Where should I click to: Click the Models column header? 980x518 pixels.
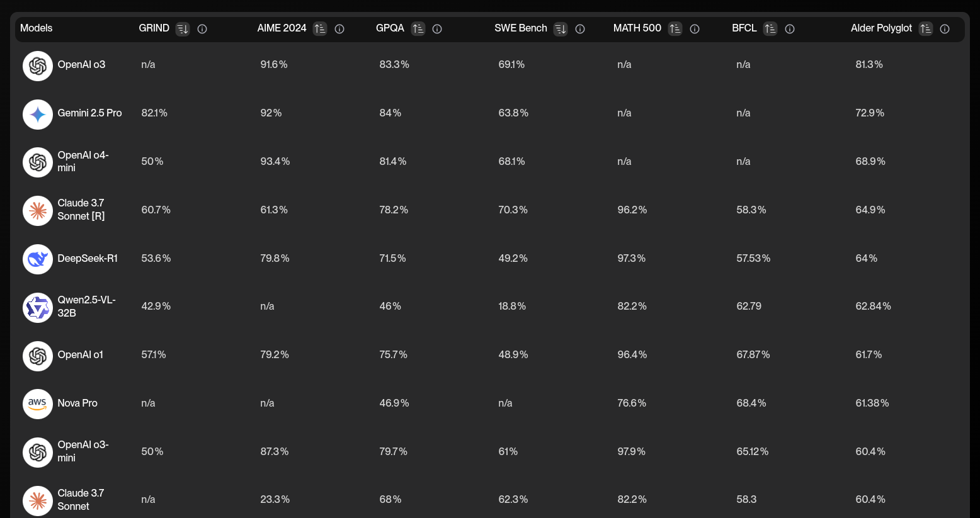[x=37, y=28]
